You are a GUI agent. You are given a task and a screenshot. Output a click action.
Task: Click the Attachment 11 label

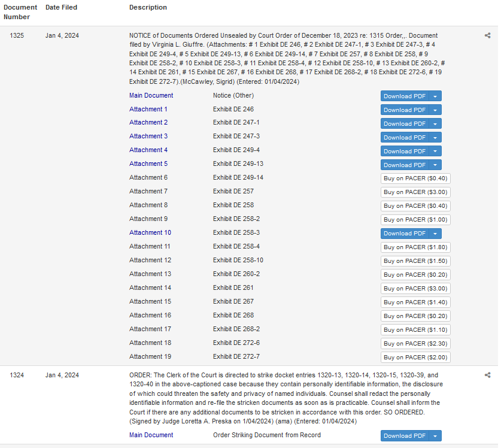150,246
